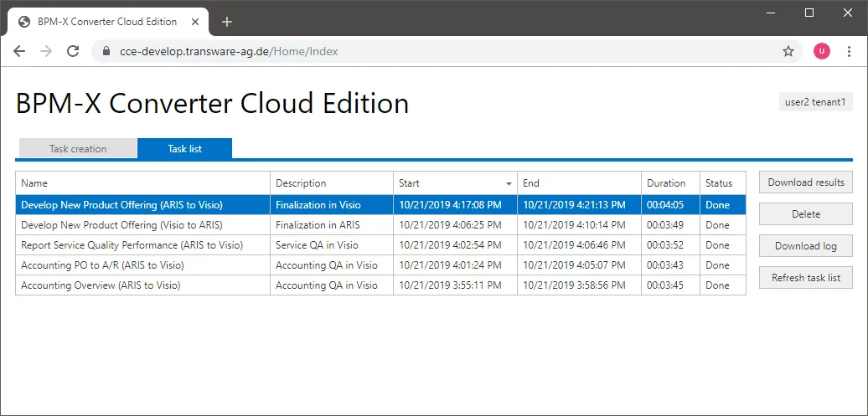Click the Download log button
This screenshot has width=868, height=416.
point(805,246)
